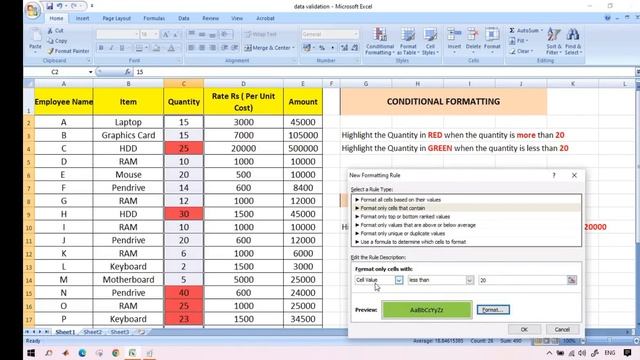This screenshot has width=640, height=360.
Task: Click cell showing Motherboard
Action: pyautogui.click(x=128, y=280)
